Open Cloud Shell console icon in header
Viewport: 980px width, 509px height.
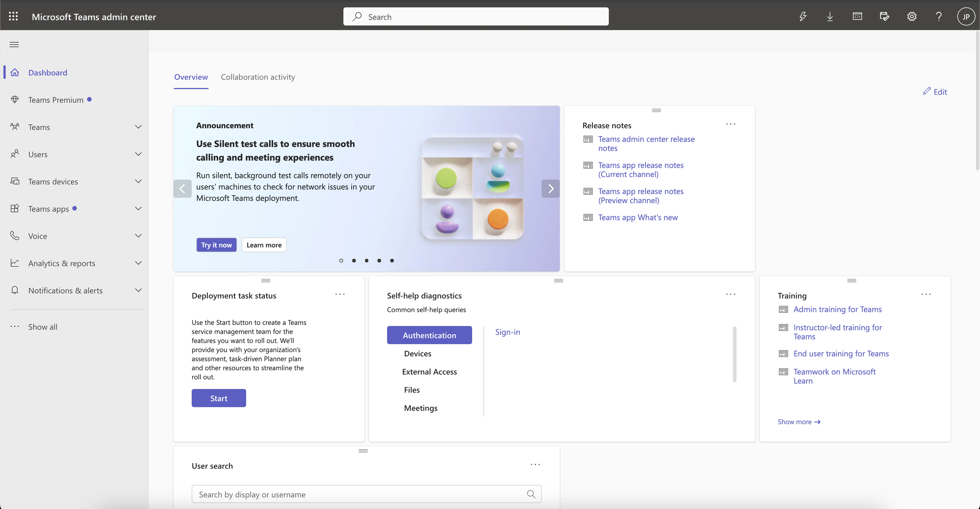857,16
